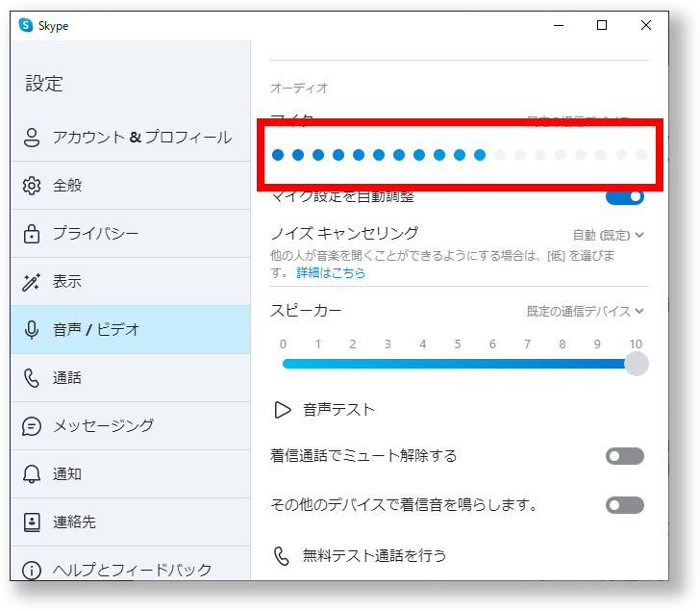Open スピーカー device dropdown 既定の通信デバイス
This screenshot has height=611, width=700.
(586, 311)
